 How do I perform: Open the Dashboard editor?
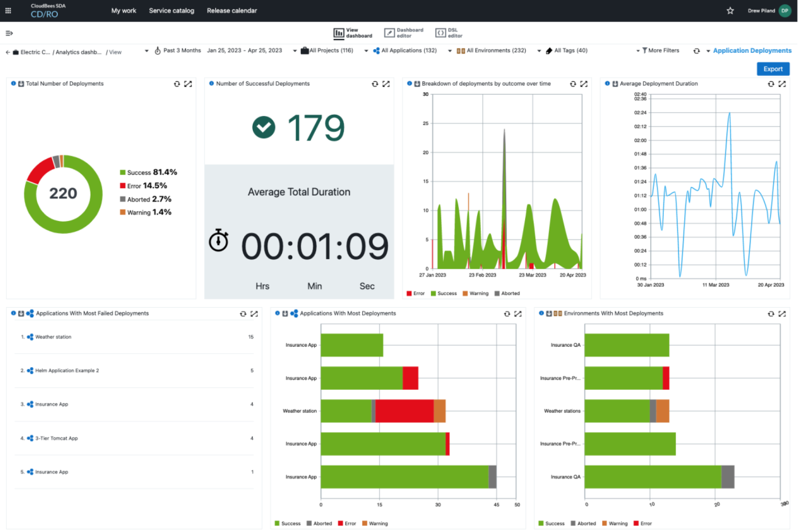tap(403, 32)
